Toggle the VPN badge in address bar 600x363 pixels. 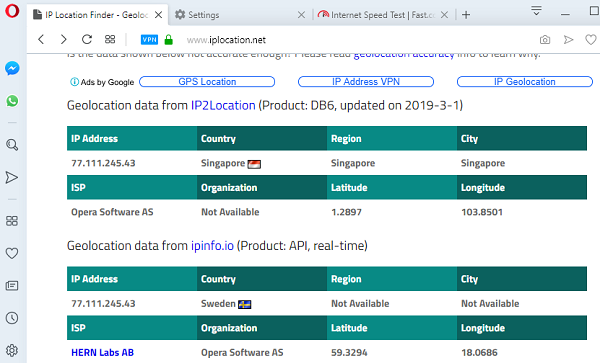pos(149,40)
